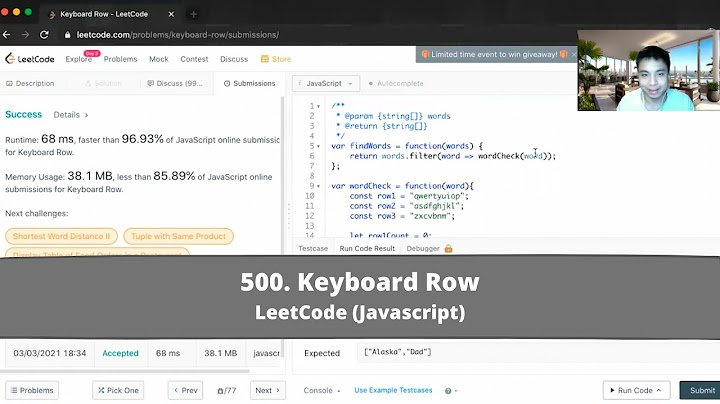Click the Accepted submission status
720x404 pixels.
click(120, 353)
